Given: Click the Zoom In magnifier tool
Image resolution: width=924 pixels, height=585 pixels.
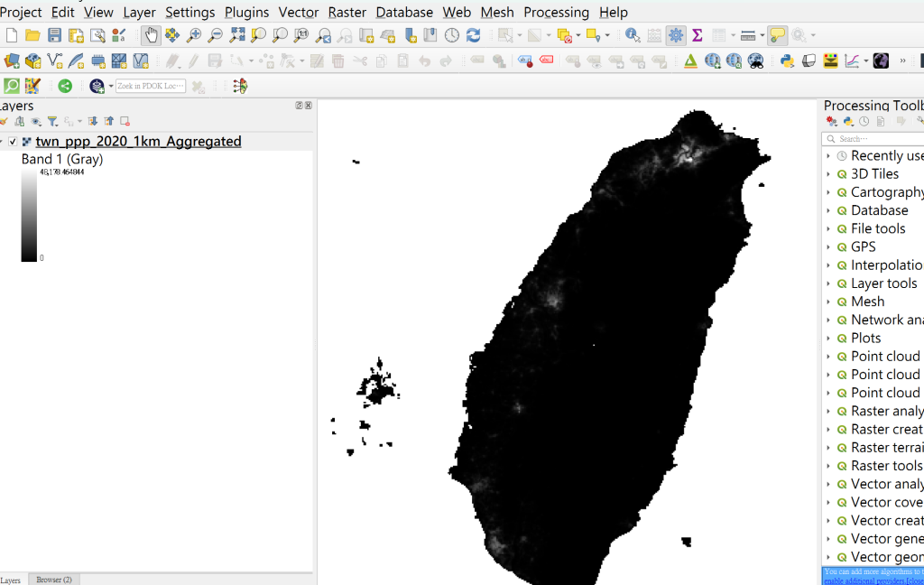Looking at the screenshot, I should 194,35.
